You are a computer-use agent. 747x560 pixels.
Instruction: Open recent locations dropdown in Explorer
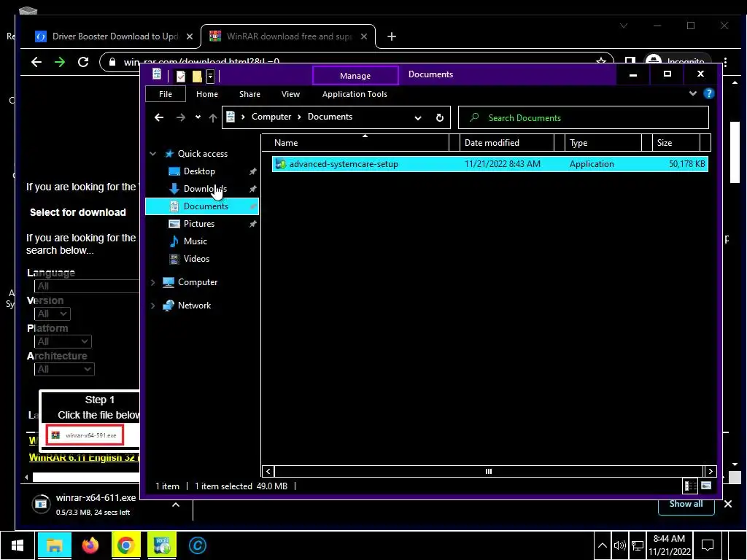click(x=198, y=117)
